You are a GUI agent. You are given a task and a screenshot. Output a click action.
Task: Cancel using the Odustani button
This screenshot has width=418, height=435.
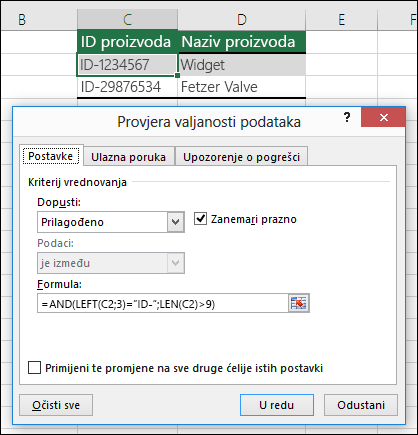[x=361, y=405]
